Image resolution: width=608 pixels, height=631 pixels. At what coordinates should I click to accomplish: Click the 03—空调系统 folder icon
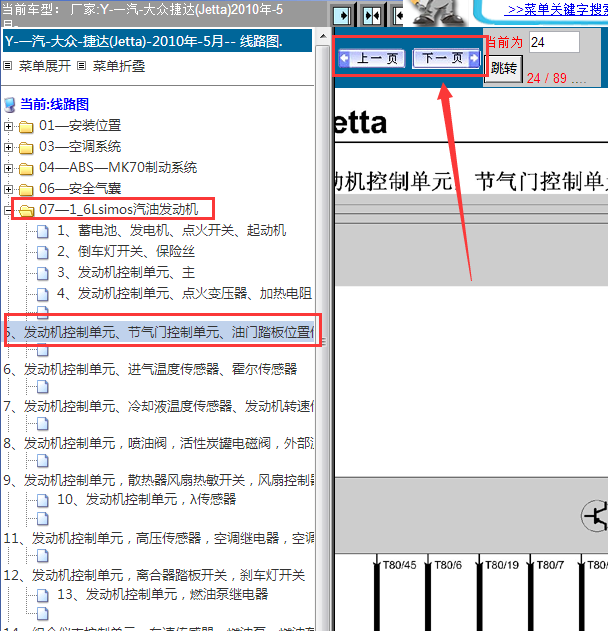26,148
